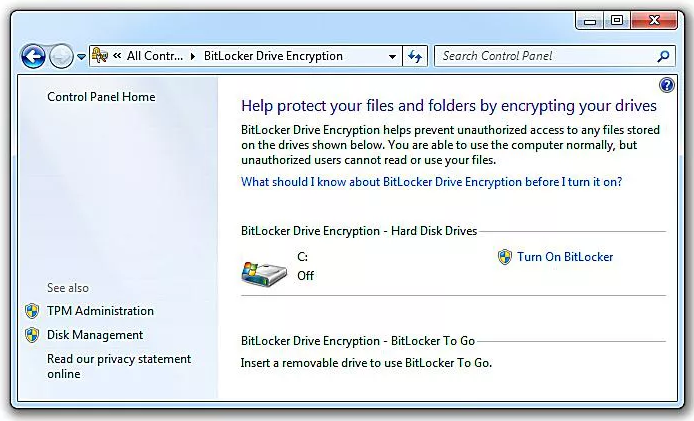The image size is (694, 421).
Task: Expand the breadcrumb arrow after All Contr...
Action: point(193,57)
